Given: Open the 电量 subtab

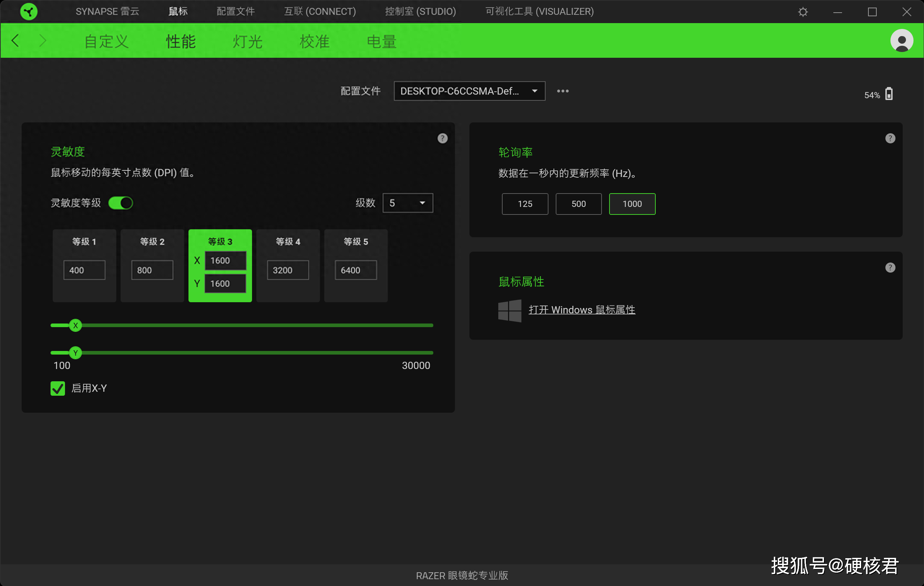Looking at the screenshot, I should [x=381, y=41].
